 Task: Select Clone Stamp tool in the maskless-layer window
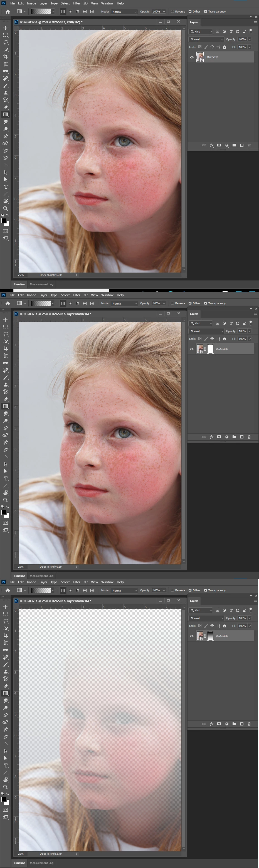5,93
